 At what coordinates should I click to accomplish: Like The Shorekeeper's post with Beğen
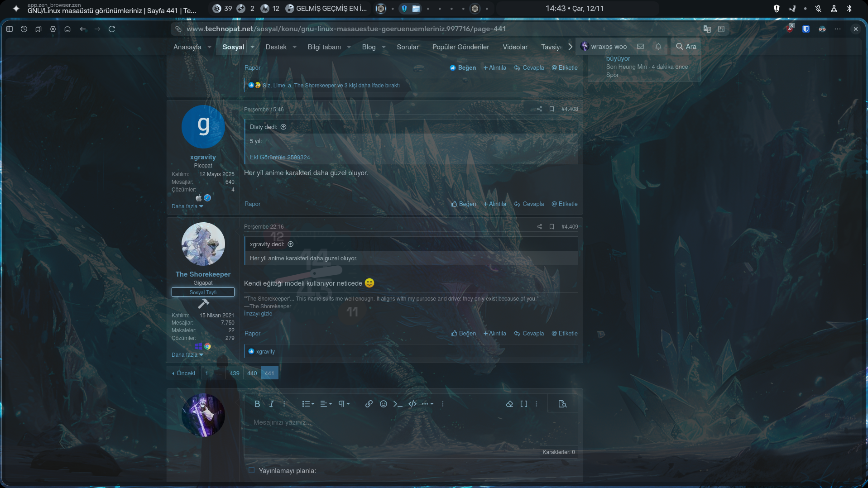pos(464,334)
